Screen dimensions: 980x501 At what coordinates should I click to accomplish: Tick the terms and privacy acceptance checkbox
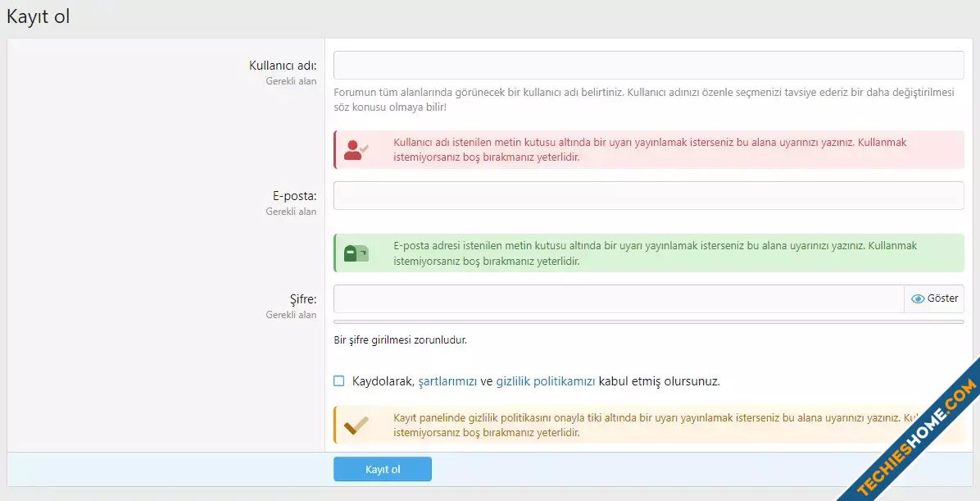click(338, 381)
